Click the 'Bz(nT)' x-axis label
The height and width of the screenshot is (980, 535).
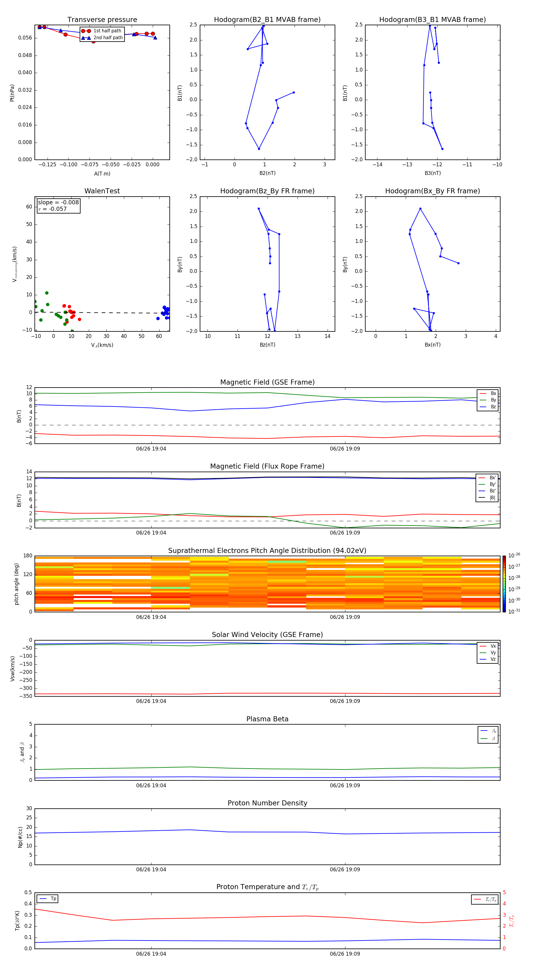coord(267,345)
